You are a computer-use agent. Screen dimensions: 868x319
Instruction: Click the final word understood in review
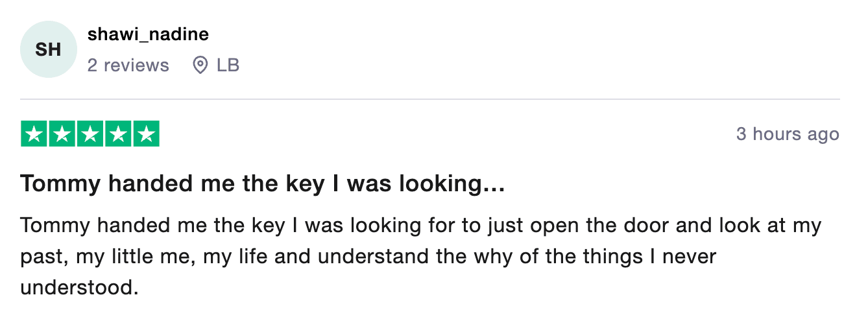pos(80,287)
